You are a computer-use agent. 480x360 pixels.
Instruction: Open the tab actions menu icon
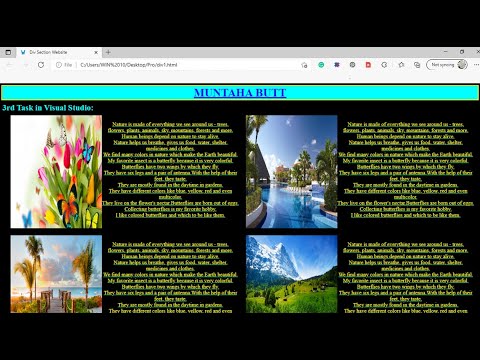8,52
